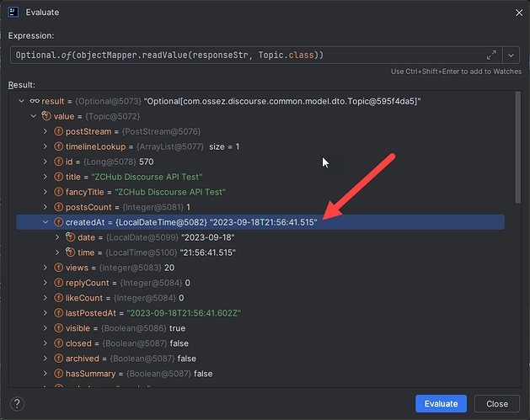The height and width of the screenshot is (420, 530).
Task: Open the expression history dropdown
Action: (x=511, y=54)
